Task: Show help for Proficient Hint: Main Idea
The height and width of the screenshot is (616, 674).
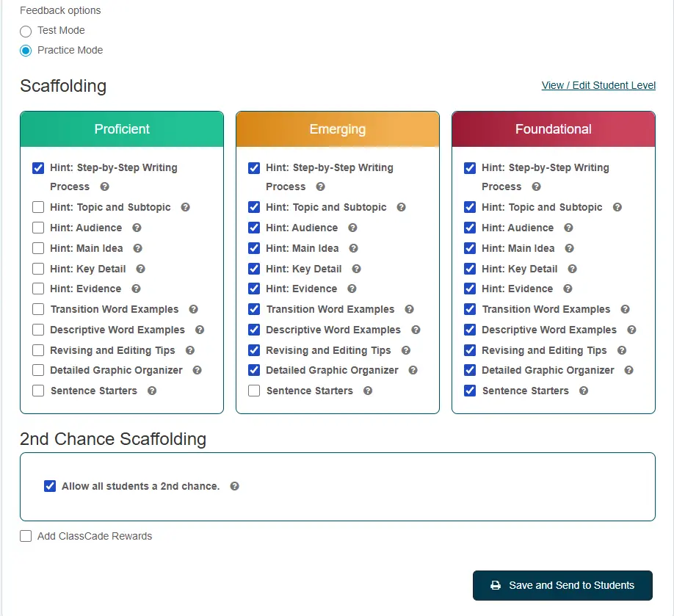Action: pyautogui.click(x=137, y=248)
